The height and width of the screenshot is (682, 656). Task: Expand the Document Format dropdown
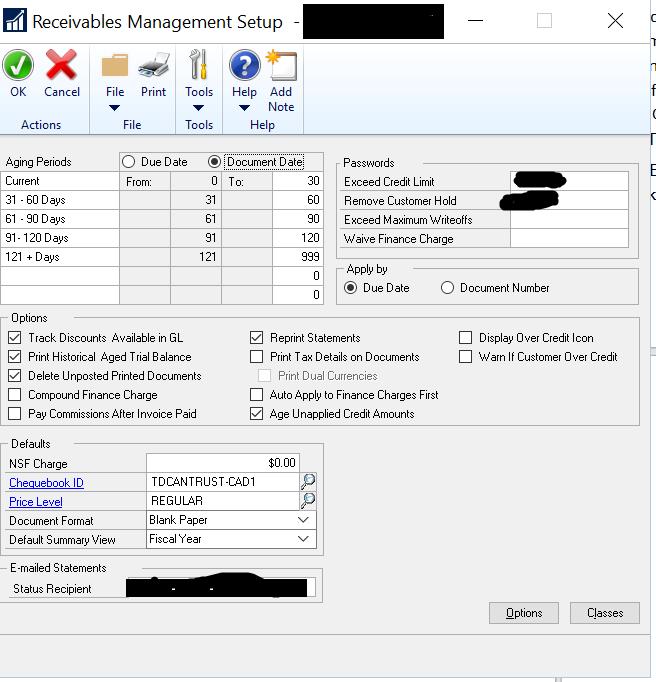tap(303, 520)
